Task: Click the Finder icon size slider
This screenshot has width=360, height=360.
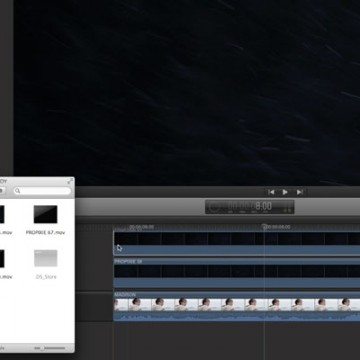Action: point(50,348)
